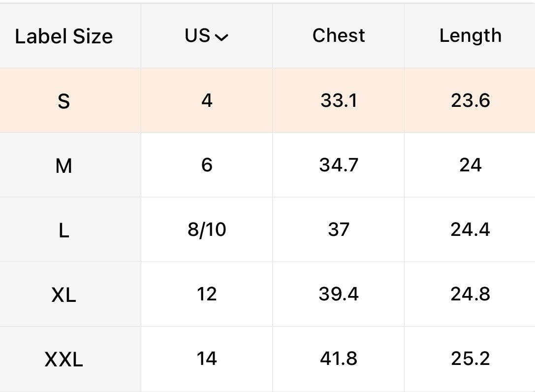Click US size 12 cell

pyautogui.click(x=207, y=294)
